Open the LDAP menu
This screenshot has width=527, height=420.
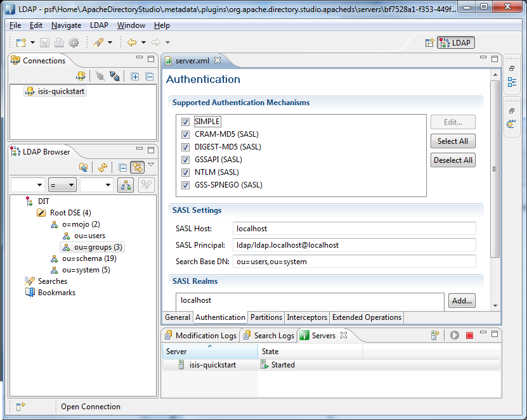tap(98, 25)
